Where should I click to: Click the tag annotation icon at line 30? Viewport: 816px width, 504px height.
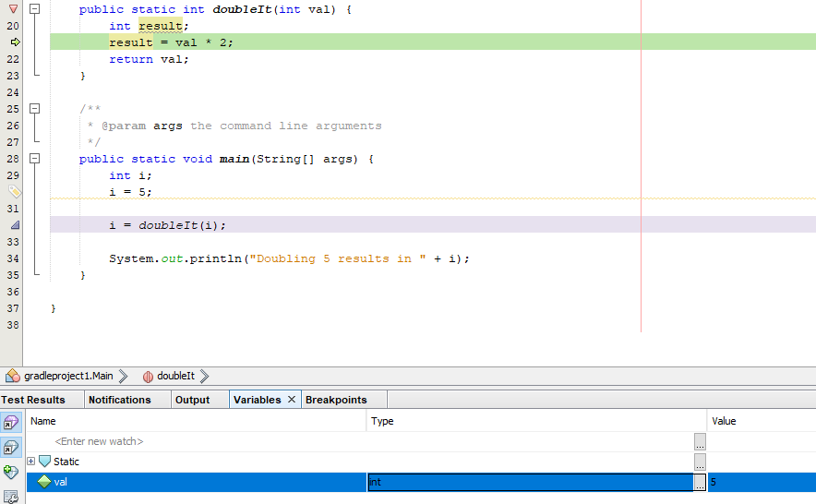click(15, 192)
